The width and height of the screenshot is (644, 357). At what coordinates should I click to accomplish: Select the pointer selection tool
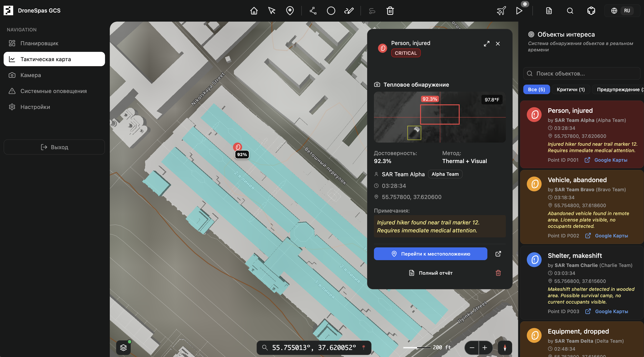(272, 11)
